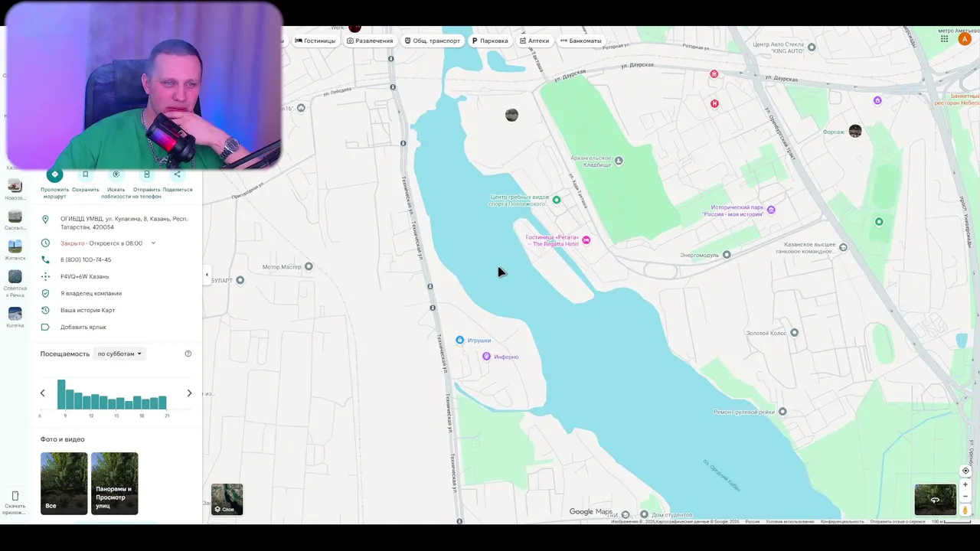The width and height of the screenshot is (980, 551).
Task: Click Скачать приложение in sidebar
Action: coord(15,503)
